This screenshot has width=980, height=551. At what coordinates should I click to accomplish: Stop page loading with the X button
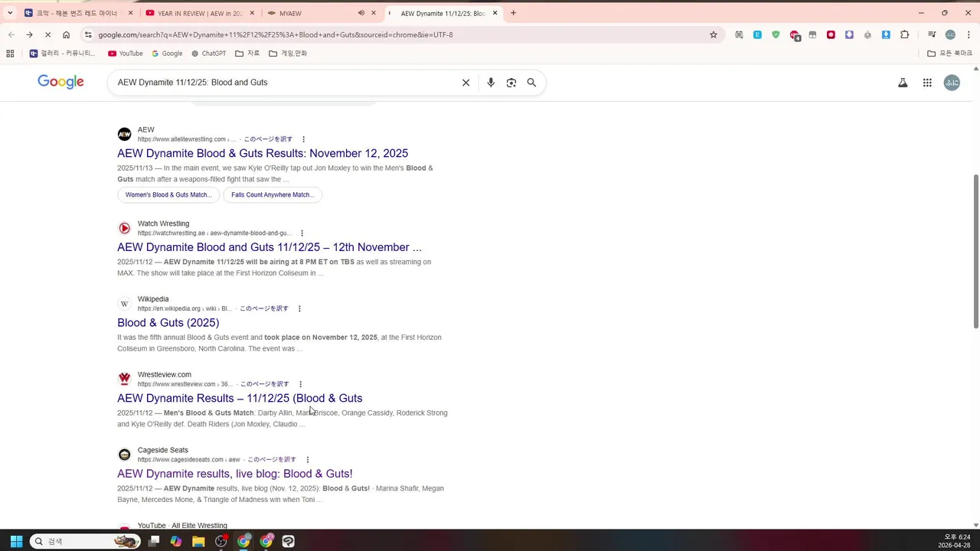click(47, 34)
